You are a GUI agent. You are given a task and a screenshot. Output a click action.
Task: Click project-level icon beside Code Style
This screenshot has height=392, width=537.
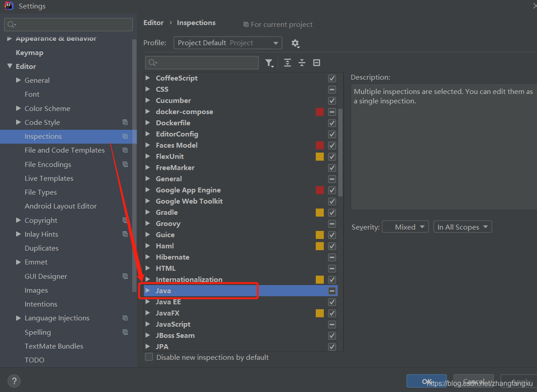(x=125, y=123)
